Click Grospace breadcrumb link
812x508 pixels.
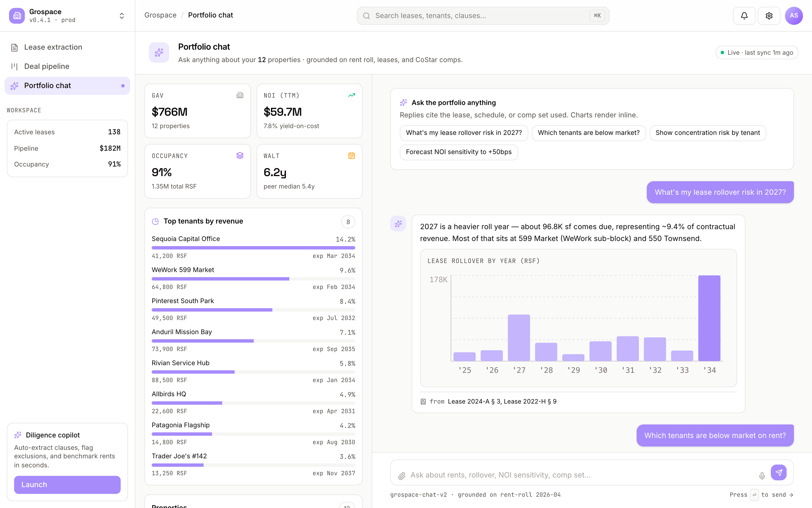[160, 15]
